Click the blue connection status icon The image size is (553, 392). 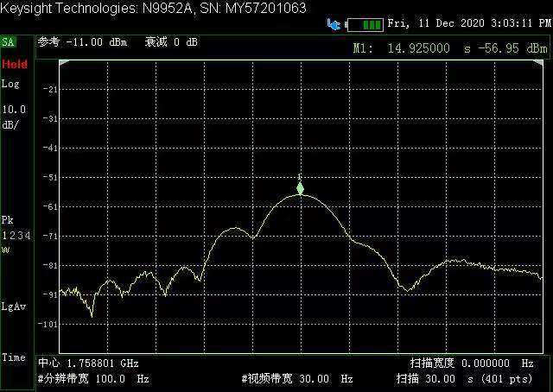tap(334, 24)
